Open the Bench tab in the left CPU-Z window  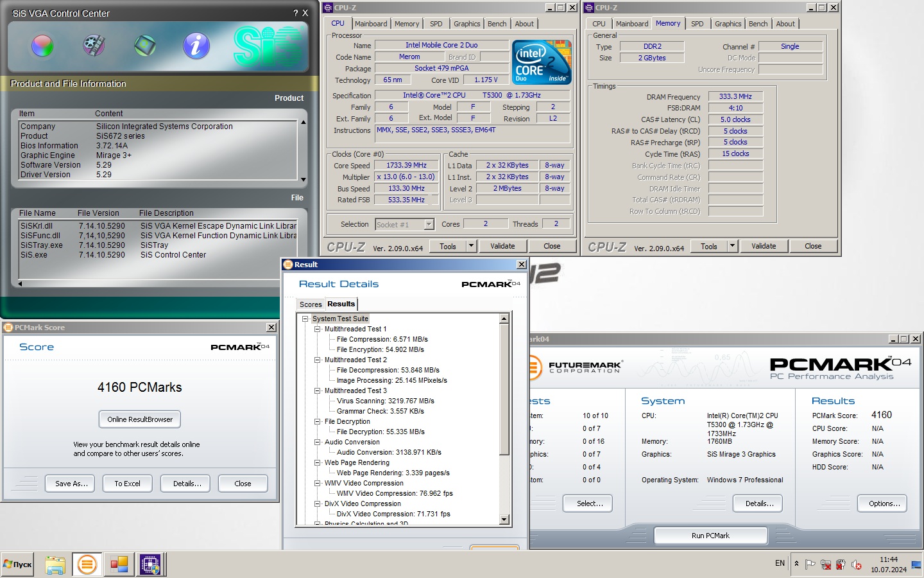[x=497, y=24]
